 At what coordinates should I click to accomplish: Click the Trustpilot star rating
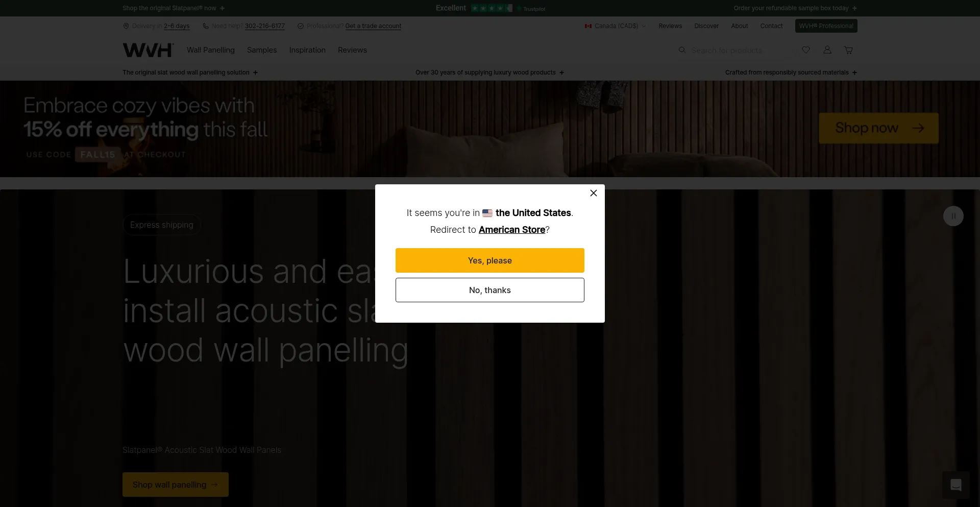(x=491, y=8)
